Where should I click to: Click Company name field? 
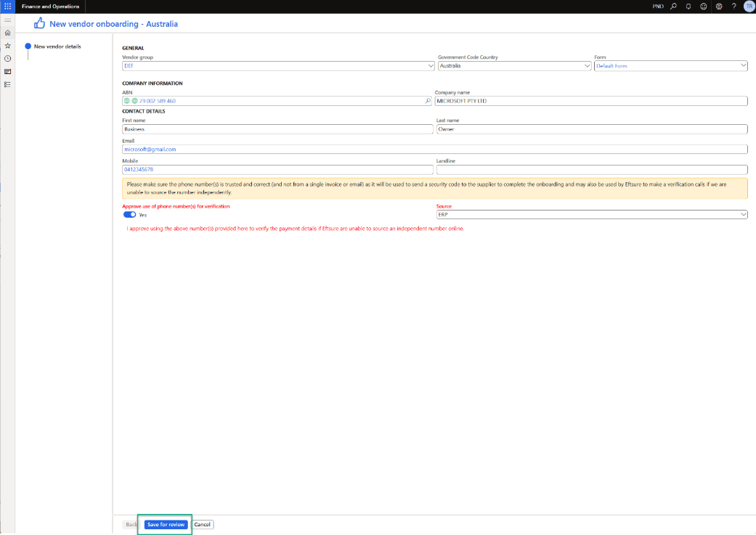[x=591, y=101]
